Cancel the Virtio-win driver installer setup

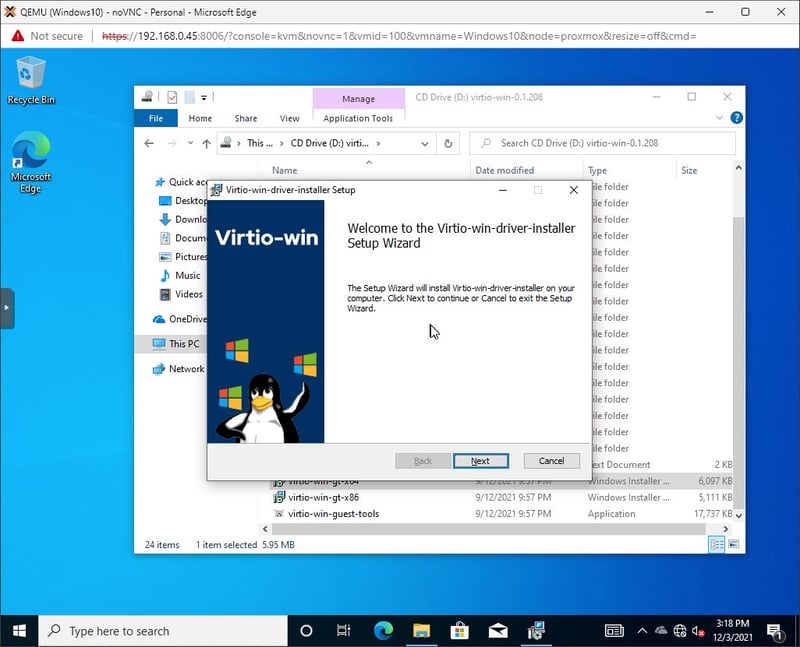pos(551,461)
